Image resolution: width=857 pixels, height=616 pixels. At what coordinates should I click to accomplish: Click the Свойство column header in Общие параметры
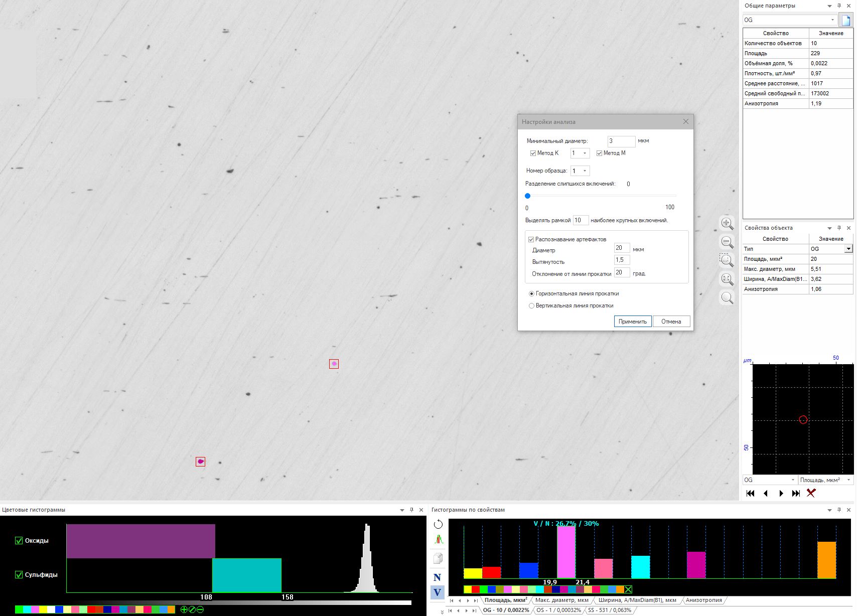coord(776,33)
